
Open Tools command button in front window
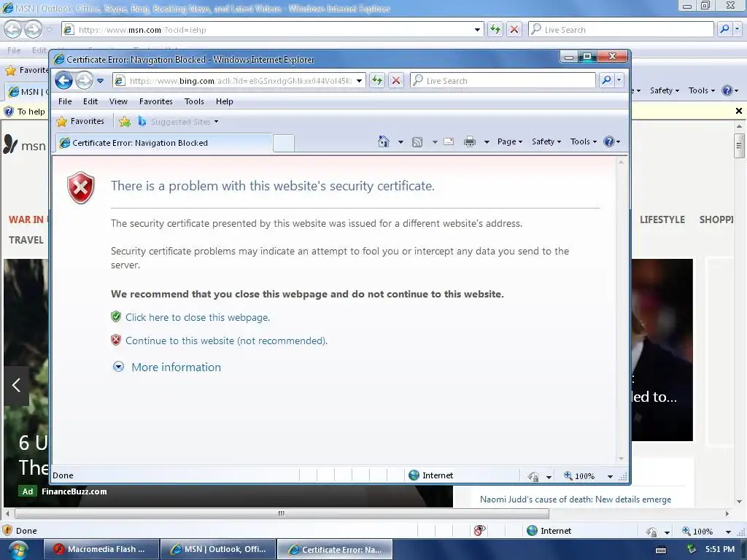tap(583, 141)
